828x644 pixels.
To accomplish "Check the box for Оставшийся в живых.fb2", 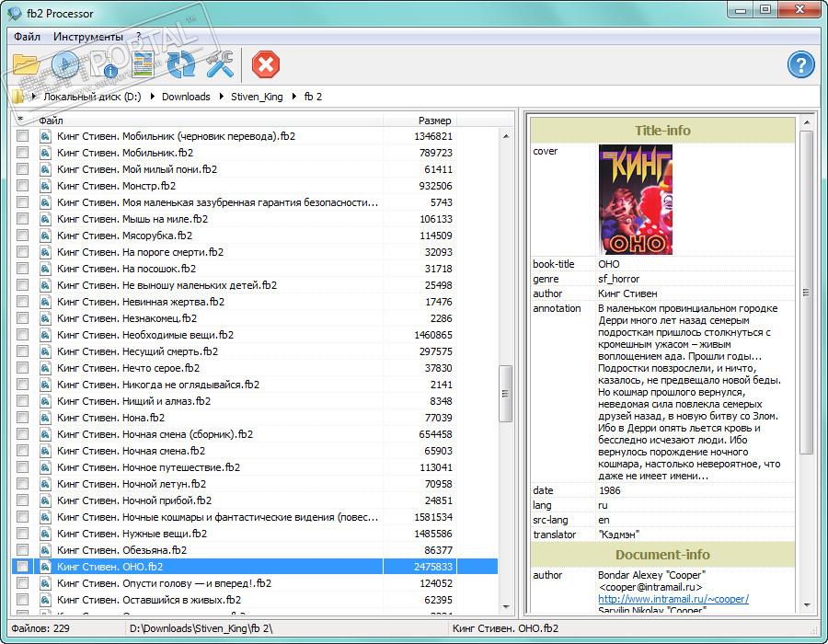I will [22, 600].
